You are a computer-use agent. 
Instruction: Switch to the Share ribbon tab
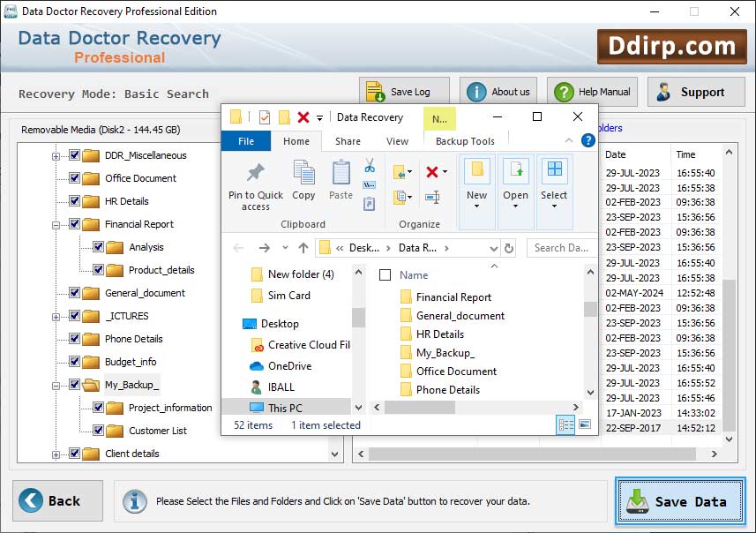coord(348,141)
